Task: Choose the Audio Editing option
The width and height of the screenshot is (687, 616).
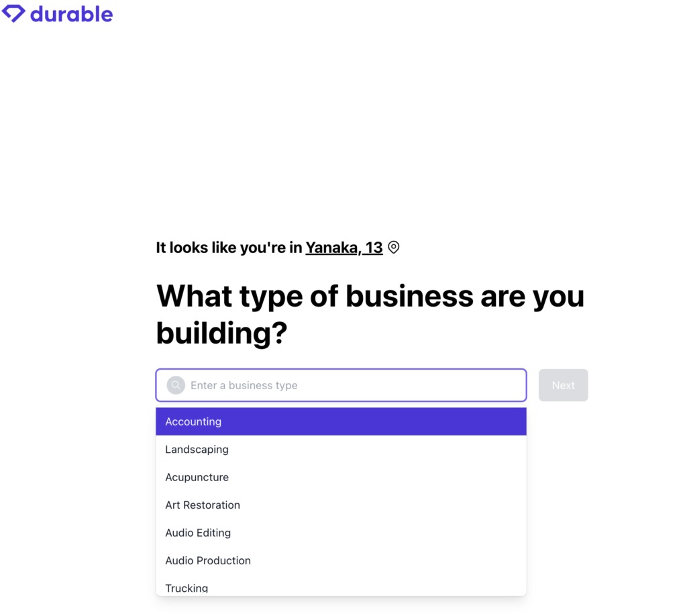Action: (x=198, y=533)
